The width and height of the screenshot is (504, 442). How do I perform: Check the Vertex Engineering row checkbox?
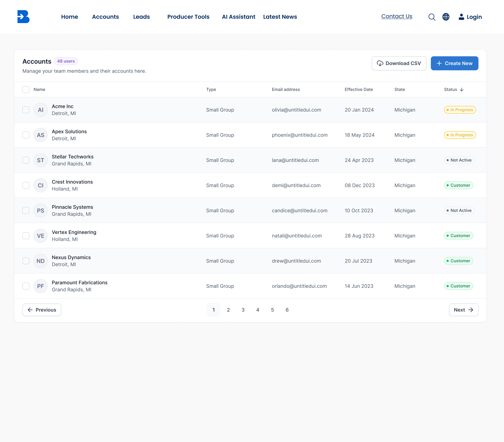pos(26,236)
